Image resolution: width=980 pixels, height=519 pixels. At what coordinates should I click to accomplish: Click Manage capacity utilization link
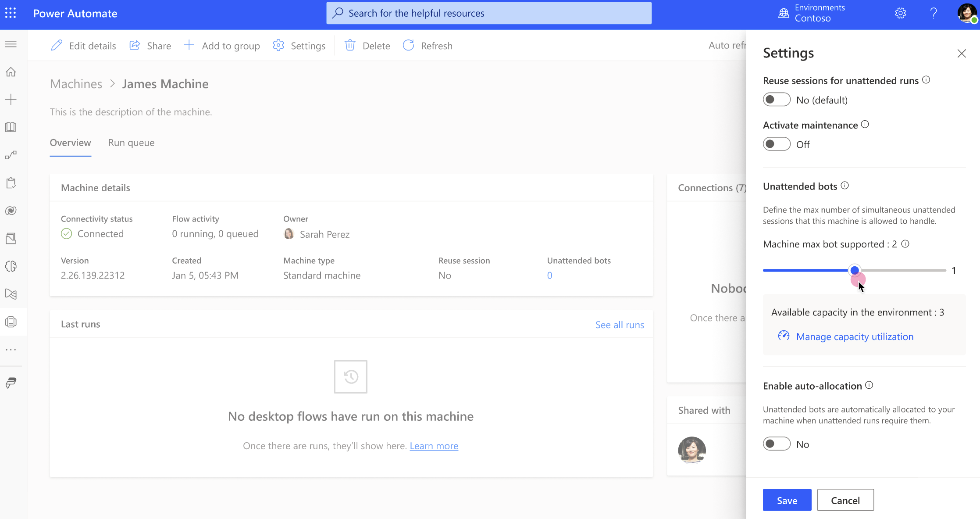855,336
